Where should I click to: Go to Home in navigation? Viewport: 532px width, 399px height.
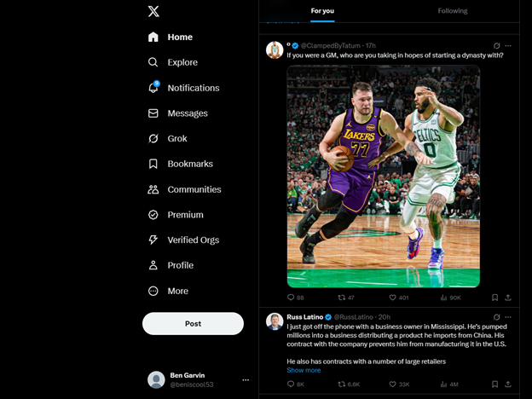point(180,37)
